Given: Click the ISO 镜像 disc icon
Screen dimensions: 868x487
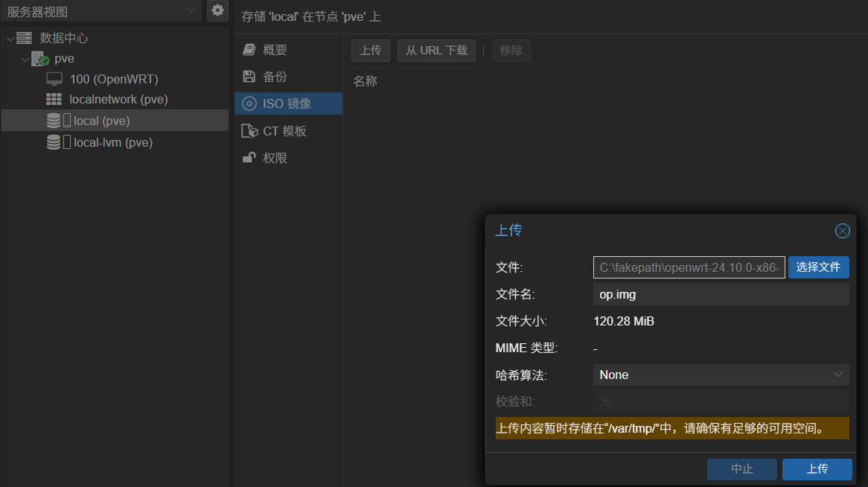Looking at the screenshot, I should 249,104.
